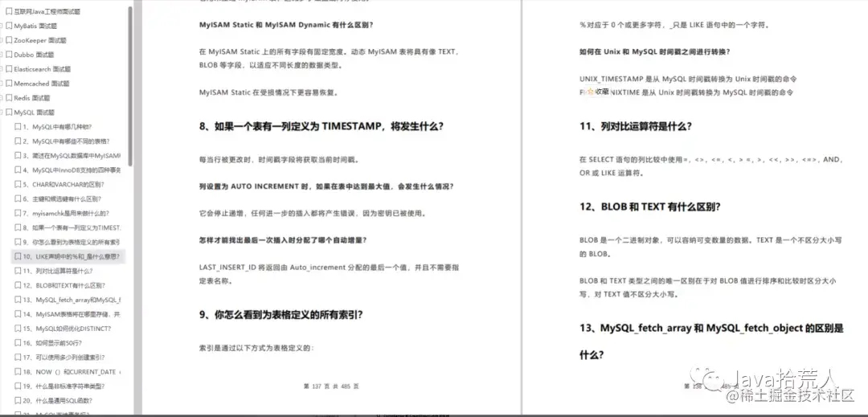Click bookmark icon of item 10 LIKE声明
Image resolution: width=868 pixels, height=417 pixels.
(18, 256)
